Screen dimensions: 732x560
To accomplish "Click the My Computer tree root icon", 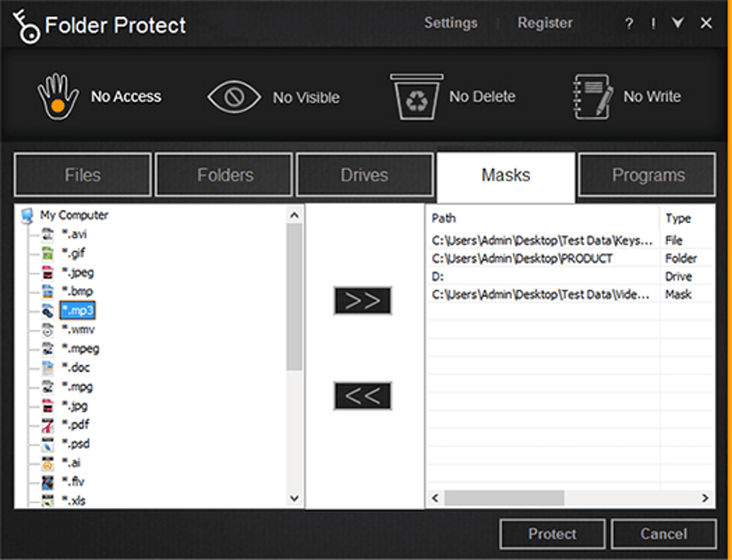I will click(28, 215).
